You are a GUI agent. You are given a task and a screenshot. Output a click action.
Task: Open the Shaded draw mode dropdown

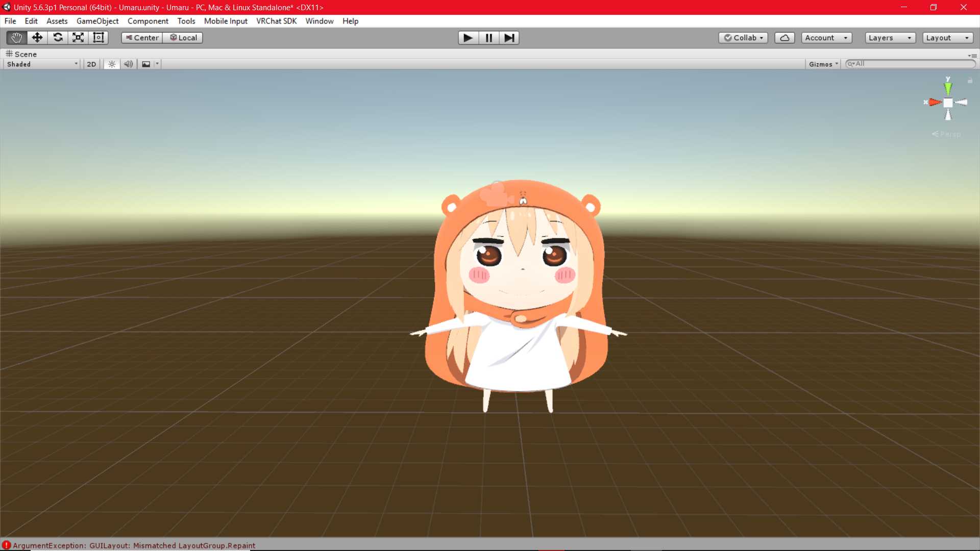(42, 64)
